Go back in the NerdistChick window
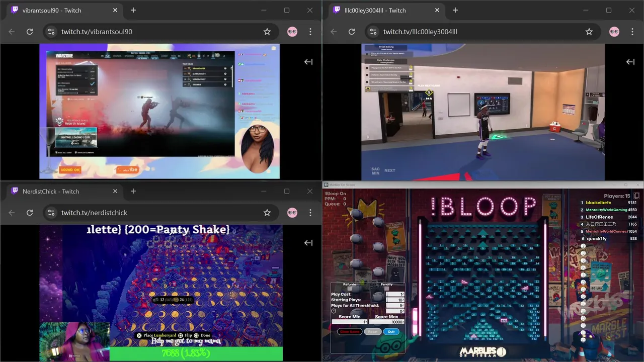Image resolution: width=644 pixels, height=362 pixels. [x=12, y=213]
